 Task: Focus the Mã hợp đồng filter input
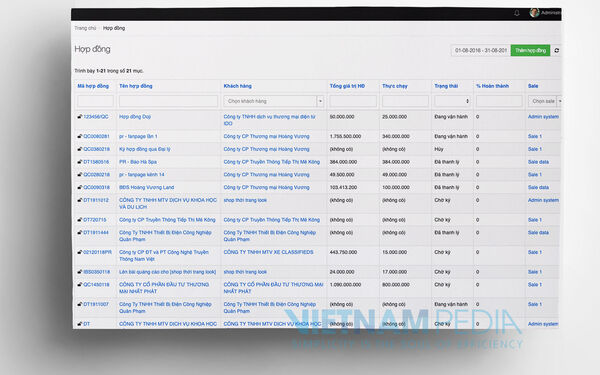[95, 101]
